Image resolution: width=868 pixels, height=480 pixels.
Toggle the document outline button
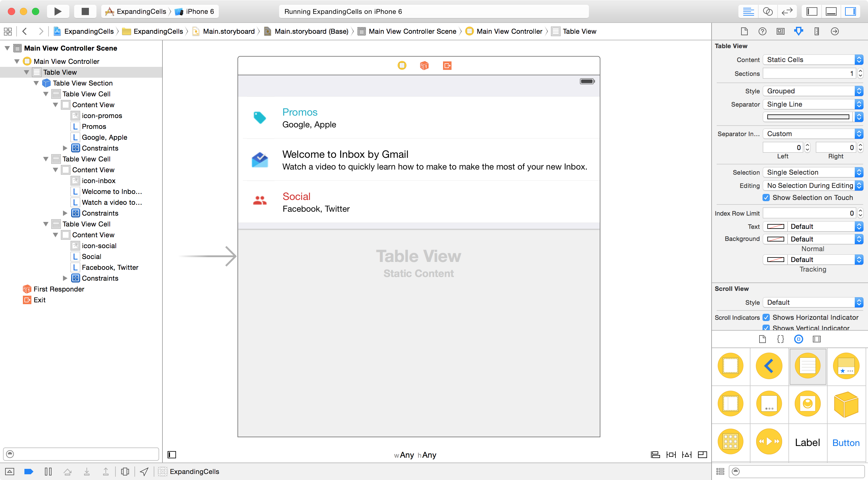pyautogui.click(x=172, y=455)
